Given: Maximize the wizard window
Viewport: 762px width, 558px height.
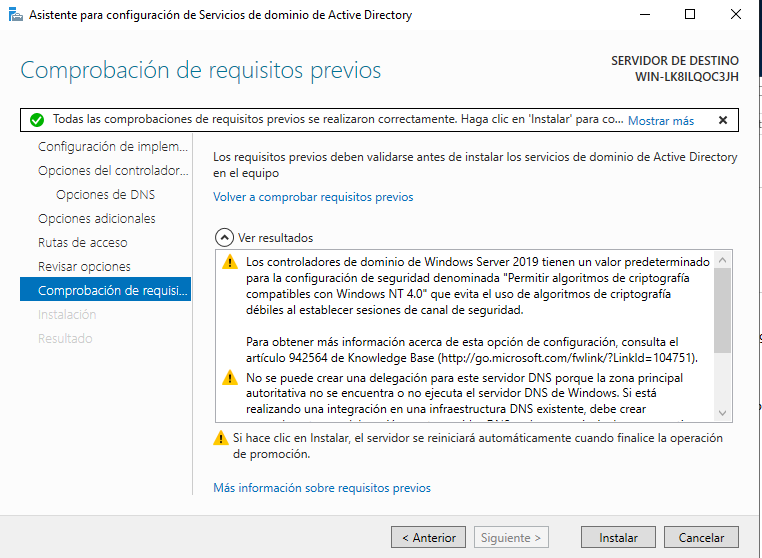Looking at the screenshot, I should [690, 15].
